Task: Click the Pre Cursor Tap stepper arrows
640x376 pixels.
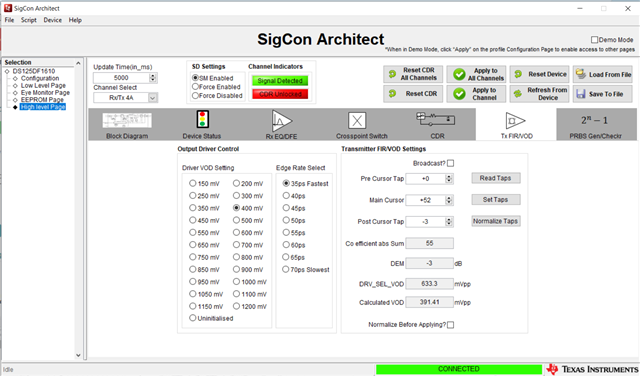Action: click(x=449, y=178)
